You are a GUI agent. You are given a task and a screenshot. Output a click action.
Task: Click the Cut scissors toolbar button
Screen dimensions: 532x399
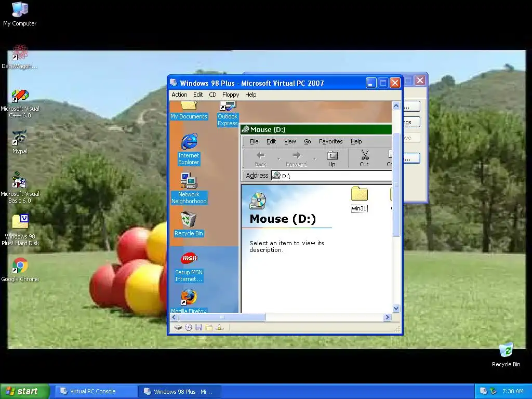point(364,159)
